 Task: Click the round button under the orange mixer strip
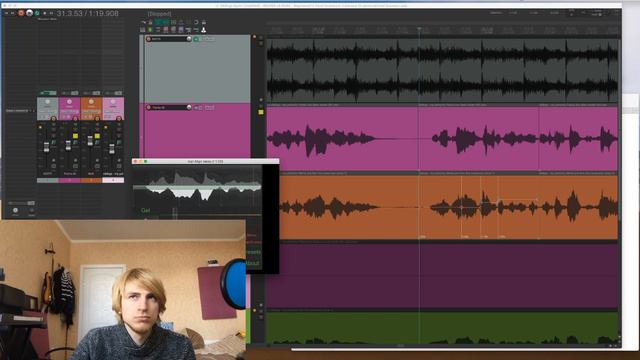coord(97,119)
